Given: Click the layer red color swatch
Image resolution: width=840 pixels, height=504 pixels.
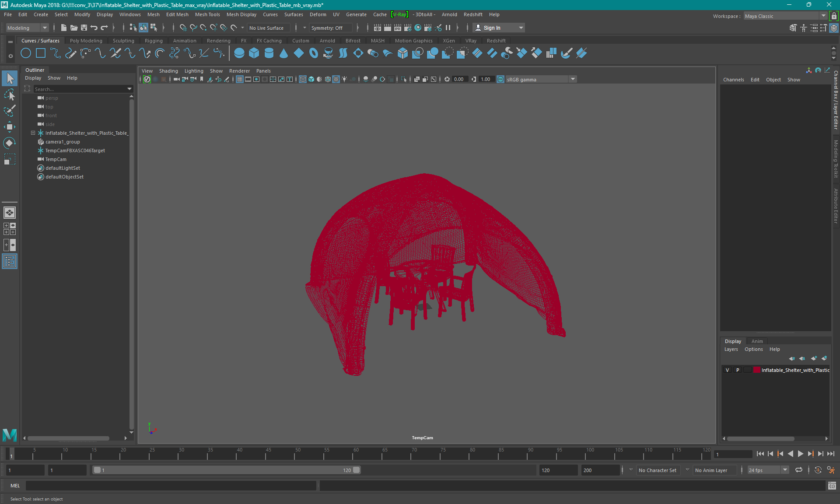Looking at the screenshot, I should (x=756, y=370).
